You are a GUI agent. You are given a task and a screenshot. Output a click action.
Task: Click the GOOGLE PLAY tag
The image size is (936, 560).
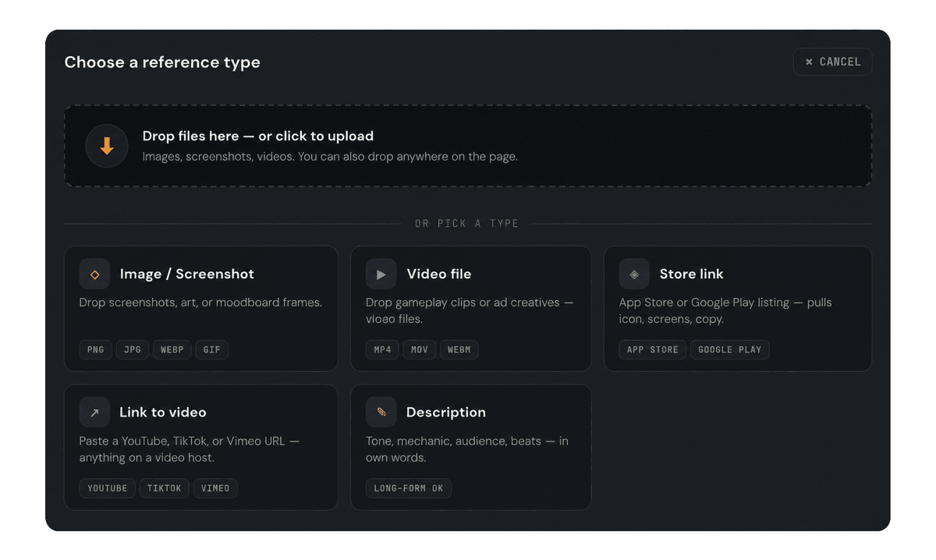point(730,349)
